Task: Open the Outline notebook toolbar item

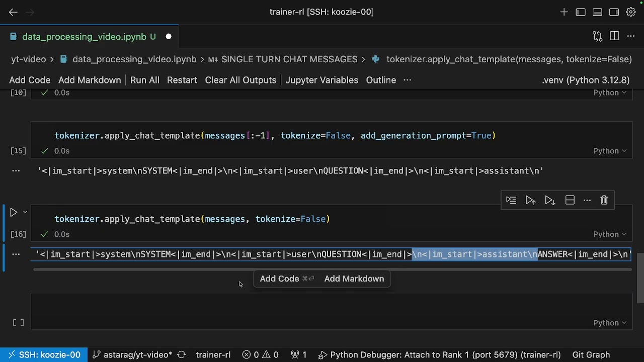Action: (381, 80)
